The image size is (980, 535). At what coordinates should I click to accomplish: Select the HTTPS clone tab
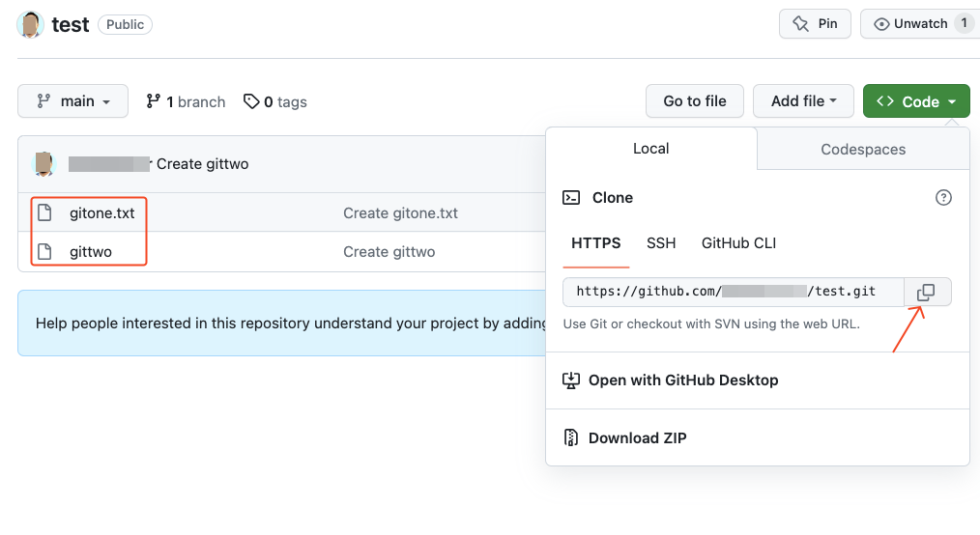click(x=595, y=243)
